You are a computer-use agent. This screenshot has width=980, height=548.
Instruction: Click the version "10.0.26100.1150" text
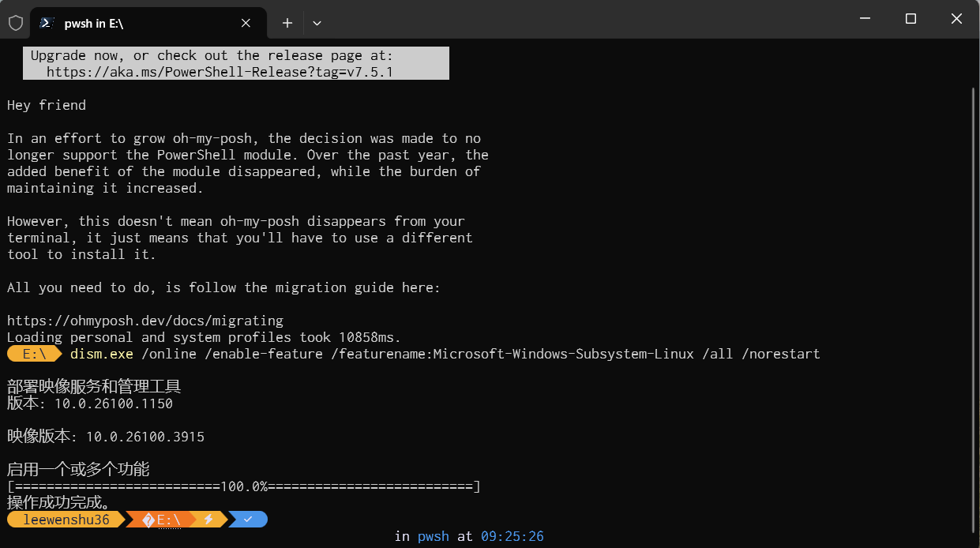(114, 403)
